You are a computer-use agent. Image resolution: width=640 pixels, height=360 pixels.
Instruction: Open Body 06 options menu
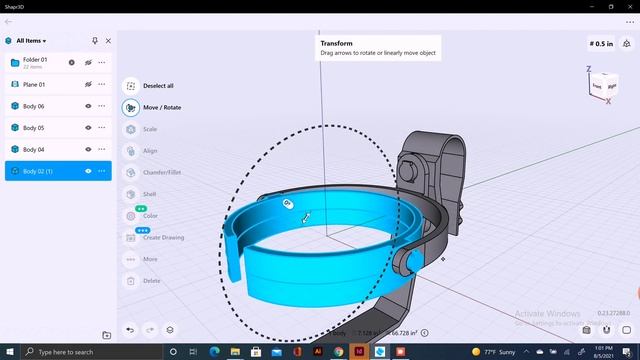[x=102, y=106]
